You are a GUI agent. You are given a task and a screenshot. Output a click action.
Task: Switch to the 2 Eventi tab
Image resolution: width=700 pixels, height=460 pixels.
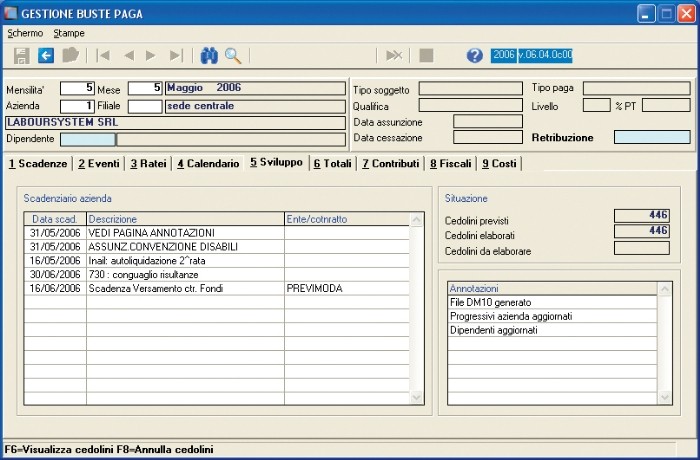[99, 164]
